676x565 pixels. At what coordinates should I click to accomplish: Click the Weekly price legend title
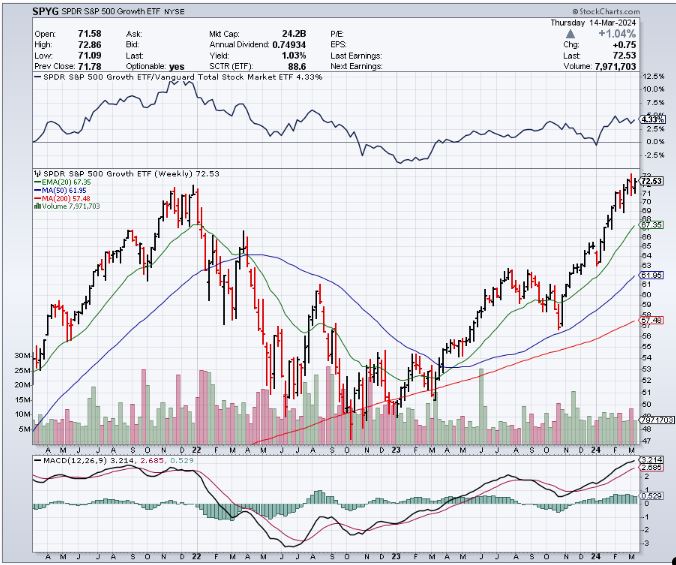click(127, 174)
